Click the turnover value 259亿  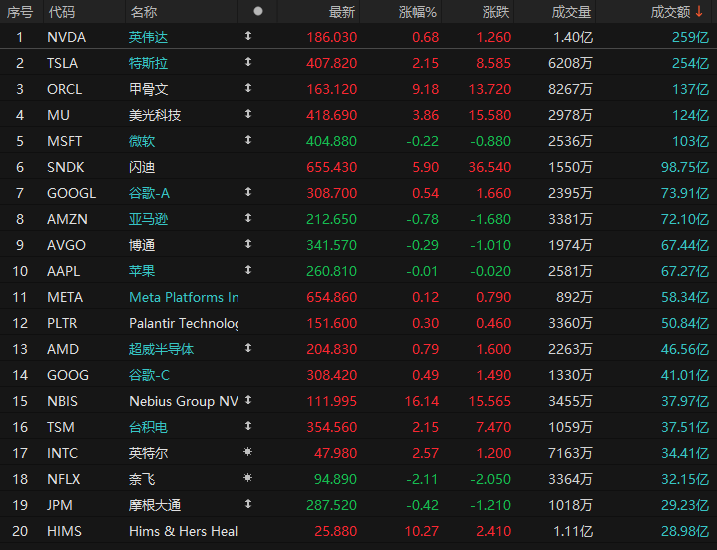point(690,37)
